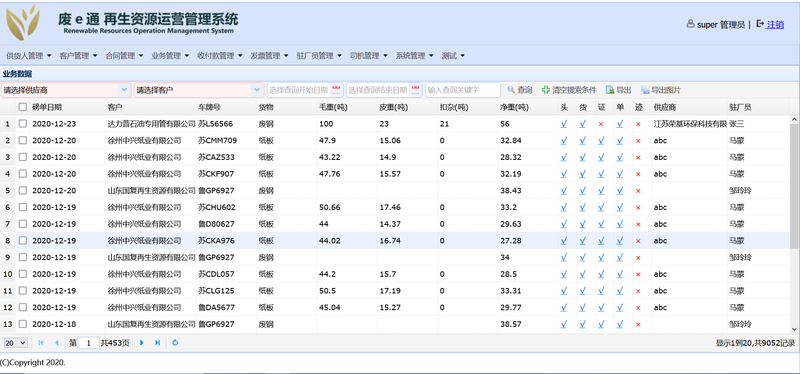Open the 测试 menu

pyautogui.click(x=453, y=56)
